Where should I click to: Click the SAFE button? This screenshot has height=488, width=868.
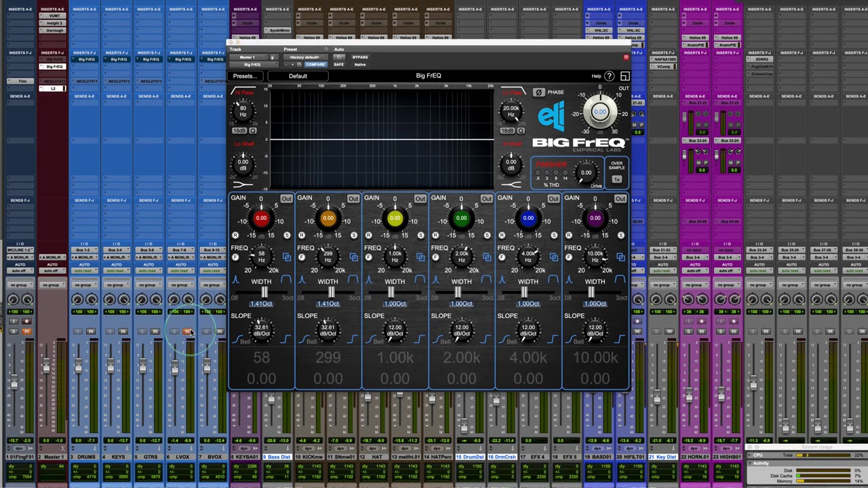(x=339, y=64)
